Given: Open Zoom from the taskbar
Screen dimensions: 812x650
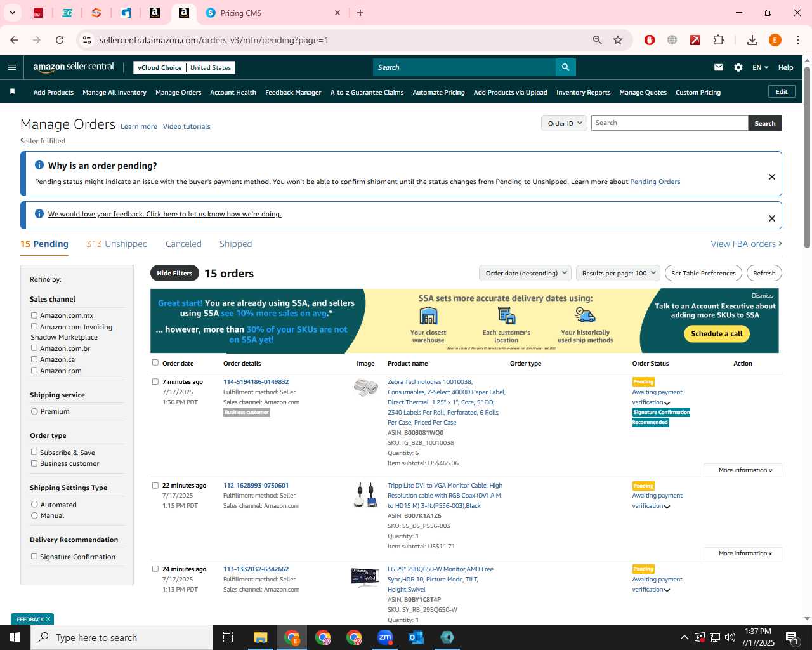Looking at the screenshot, I should (385, 637).
